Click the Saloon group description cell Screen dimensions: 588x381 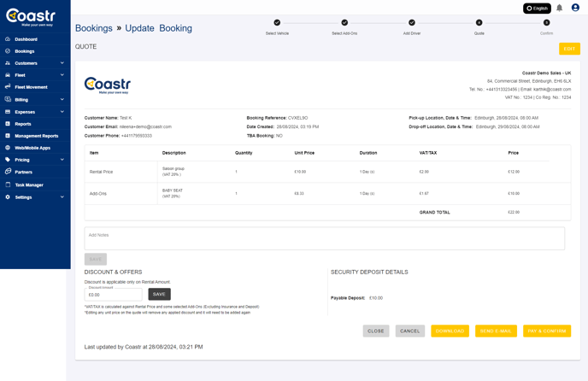tap(173, 172)
